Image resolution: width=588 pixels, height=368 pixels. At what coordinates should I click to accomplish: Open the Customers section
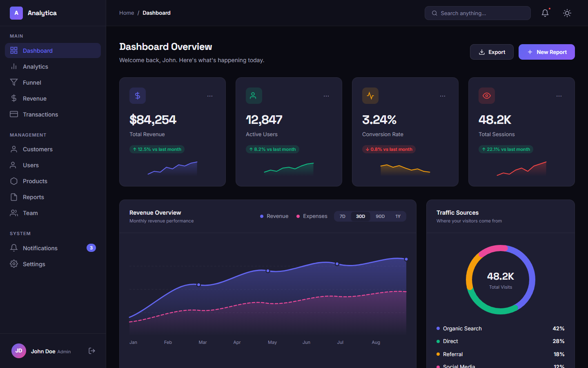[x=53, y=149]
